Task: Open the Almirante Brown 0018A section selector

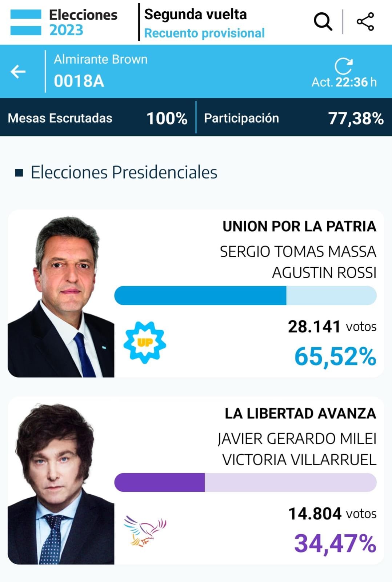Action: [101, 71]
